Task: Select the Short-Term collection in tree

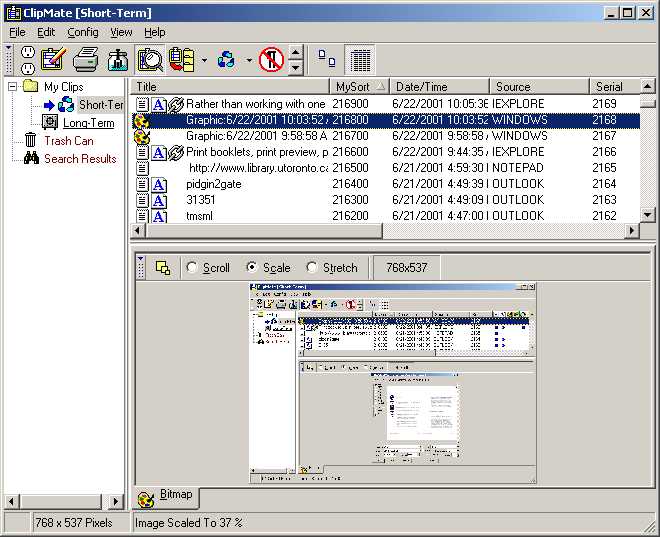Action: [x=101, y=104]
